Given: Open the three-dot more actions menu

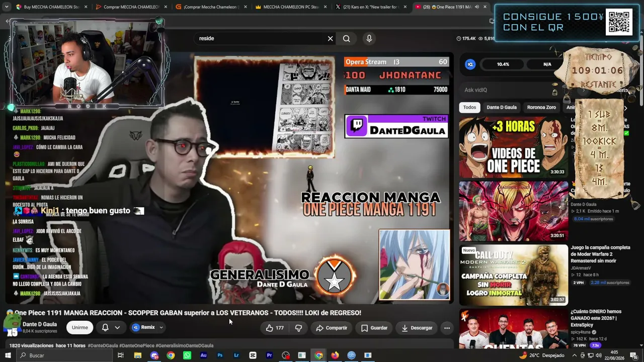Looking at the screenshot, I should (447, 328).
